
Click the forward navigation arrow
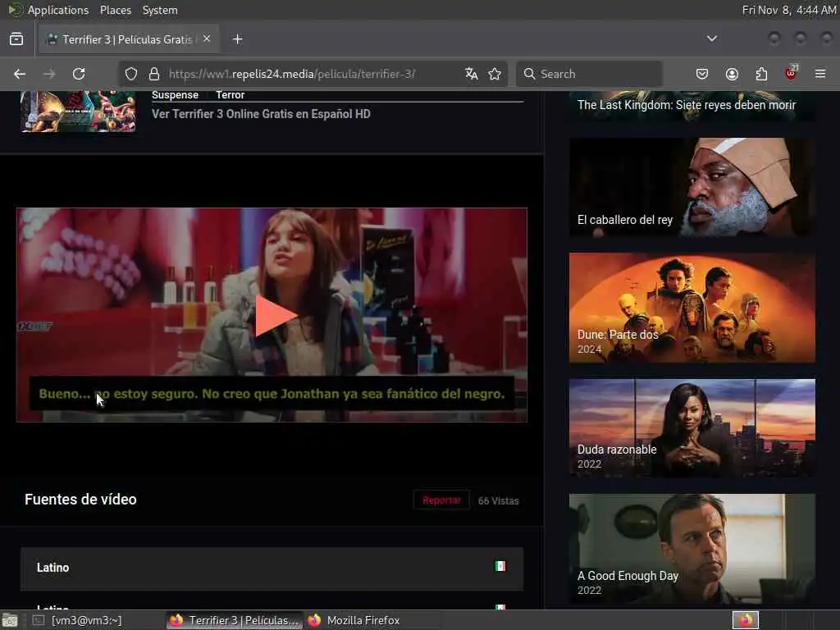[49, 74]
